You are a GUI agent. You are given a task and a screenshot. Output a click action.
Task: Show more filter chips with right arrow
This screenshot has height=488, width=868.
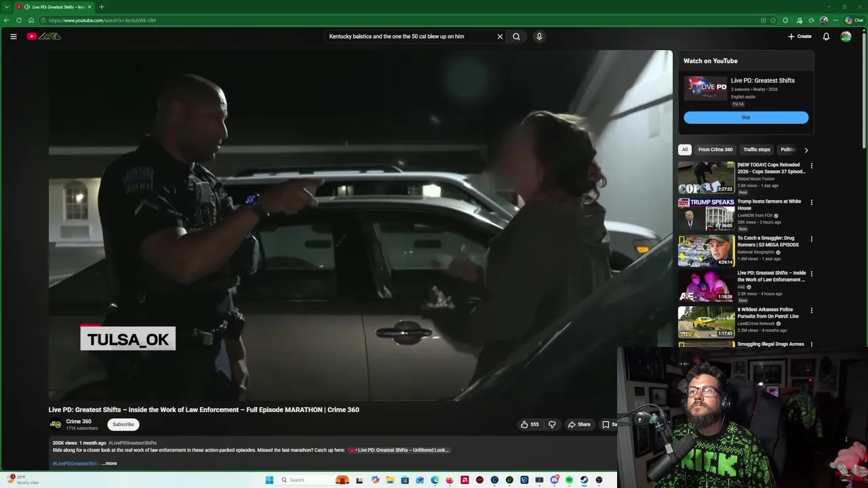pyautogui.click(x=806, y=150)
